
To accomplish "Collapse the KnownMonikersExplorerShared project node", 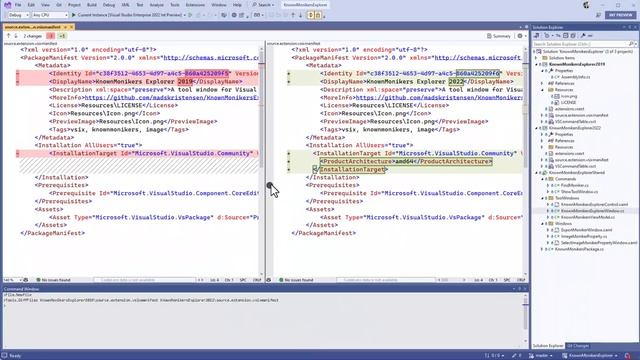I will [x=536, y=173].
